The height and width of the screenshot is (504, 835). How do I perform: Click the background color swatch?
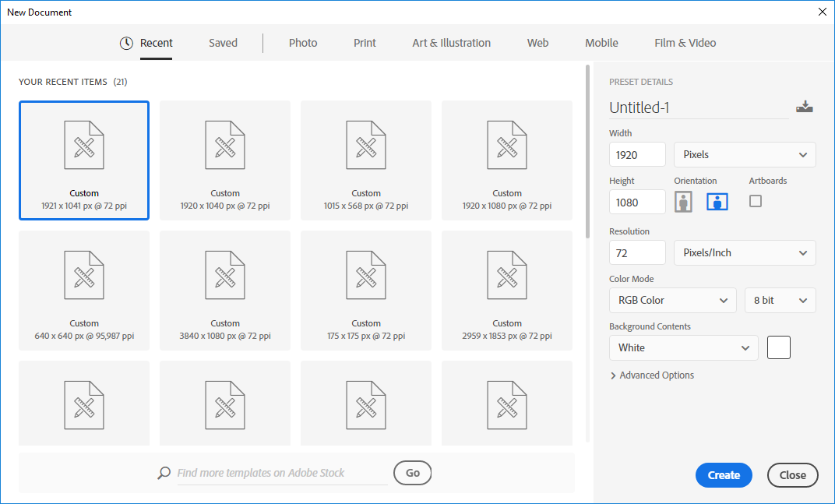779,347
